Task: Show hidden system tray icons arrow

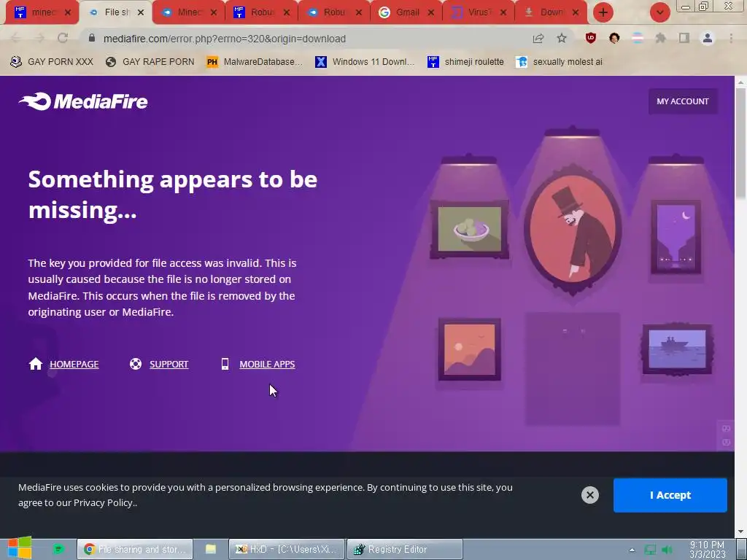Action: tap(632, 550)
